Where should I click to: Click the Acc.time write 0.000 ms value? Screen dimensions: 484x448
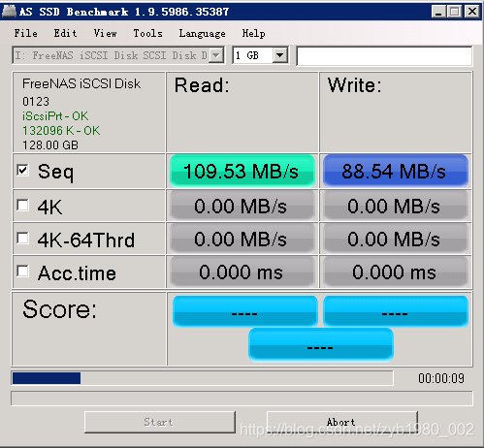coord(396,272)
